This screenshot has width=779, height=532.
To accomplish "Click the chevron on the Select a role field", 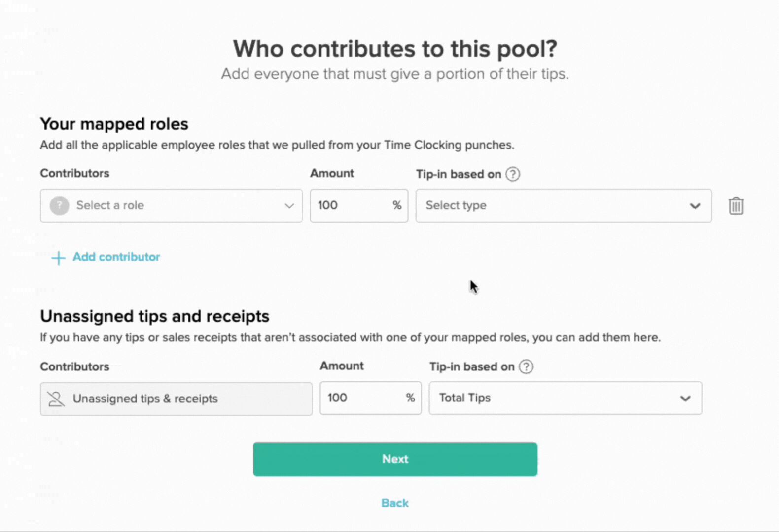I will 289,206.
